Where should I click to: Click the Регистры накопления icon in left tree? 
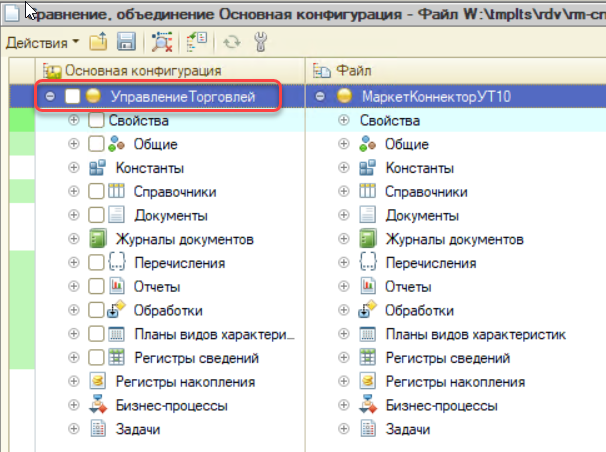[x=97, y=381]
